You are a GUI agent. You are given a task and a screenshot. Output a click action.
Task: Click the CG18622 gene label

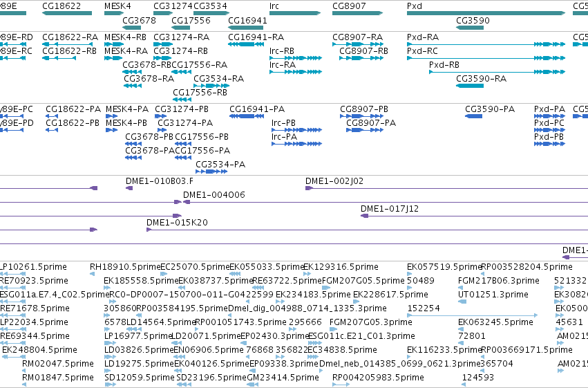coord(61,6)
